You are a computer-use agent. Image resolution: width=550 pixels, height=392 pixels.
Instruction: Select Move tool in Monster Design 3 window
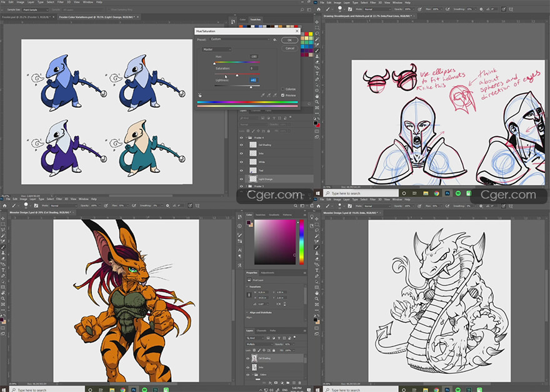317,218
